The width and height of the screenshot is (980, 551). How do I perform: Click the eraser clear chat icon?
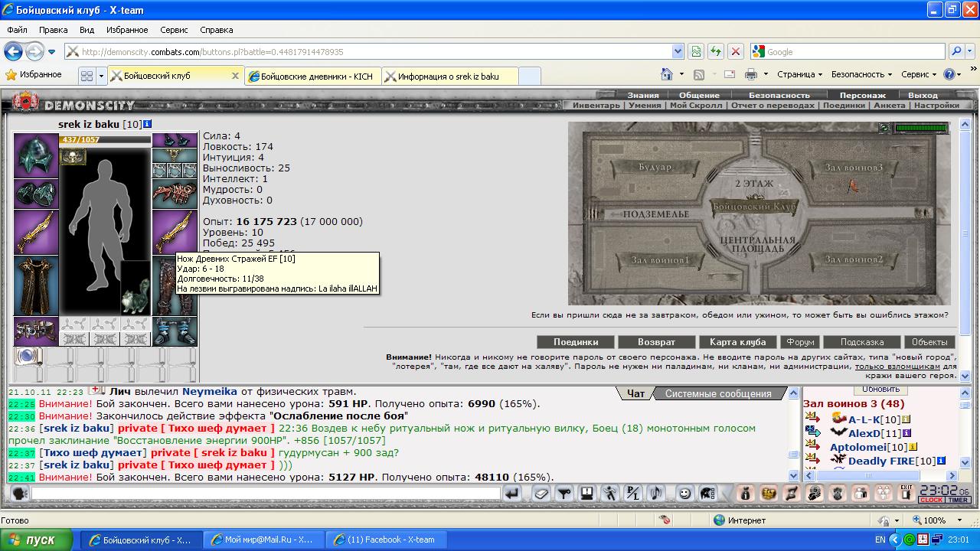[x=541, y=494]
